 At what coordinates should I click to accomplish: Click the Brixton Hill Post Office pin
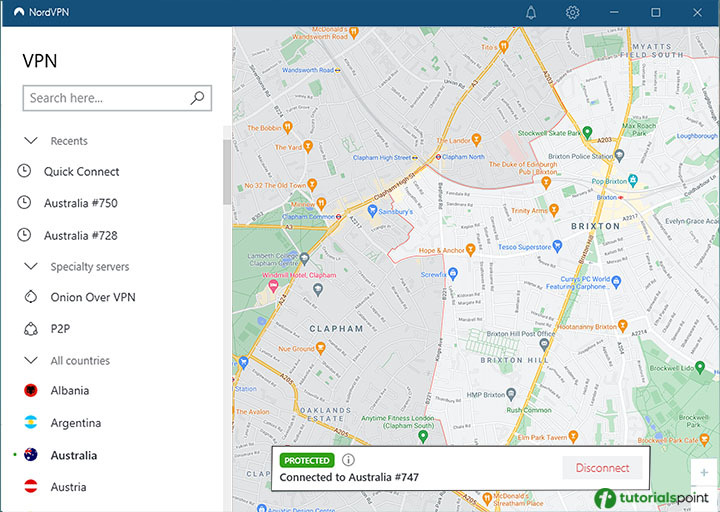(544, 343)
